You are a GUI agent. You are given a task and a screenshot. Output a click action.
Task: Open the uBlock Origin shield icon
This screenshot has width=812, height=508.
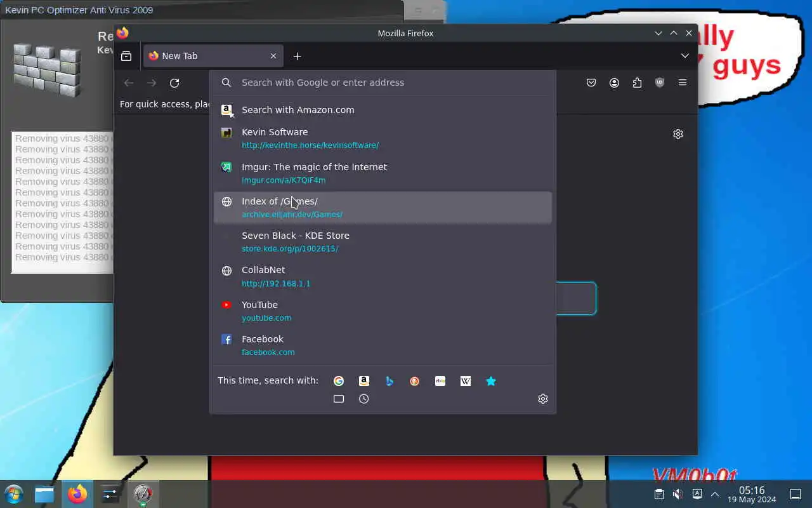[x=660, y=83]
